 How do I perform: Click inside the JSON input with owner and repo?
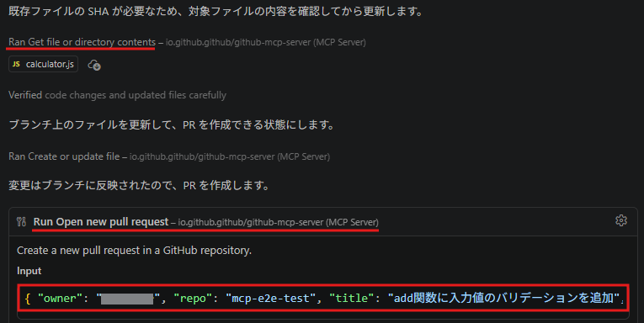(322, 298)
